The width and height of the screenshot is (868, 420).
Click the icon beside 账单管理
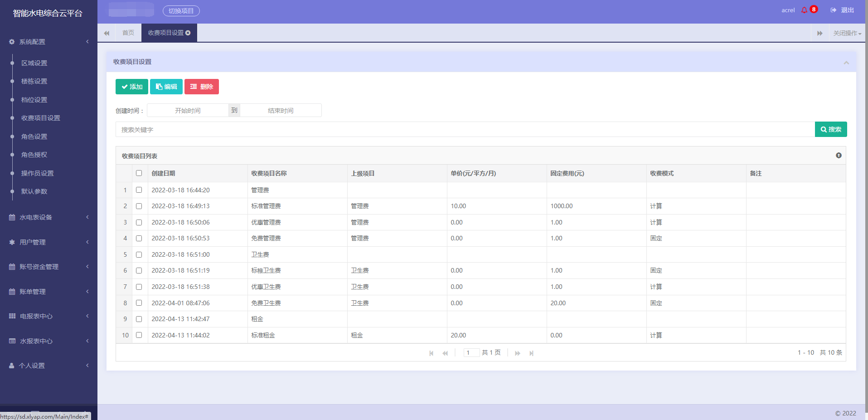[12, 292]
